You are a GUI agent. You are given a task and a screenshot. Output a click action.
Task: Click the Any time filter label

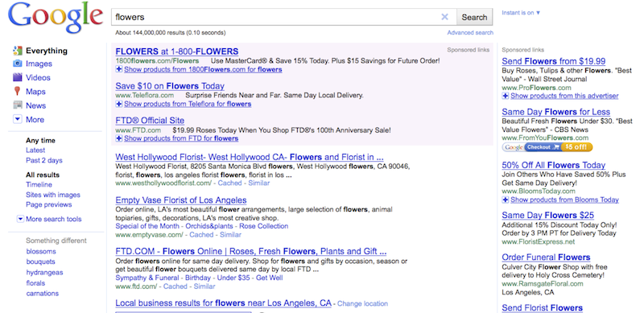click(x=40, y=140)
